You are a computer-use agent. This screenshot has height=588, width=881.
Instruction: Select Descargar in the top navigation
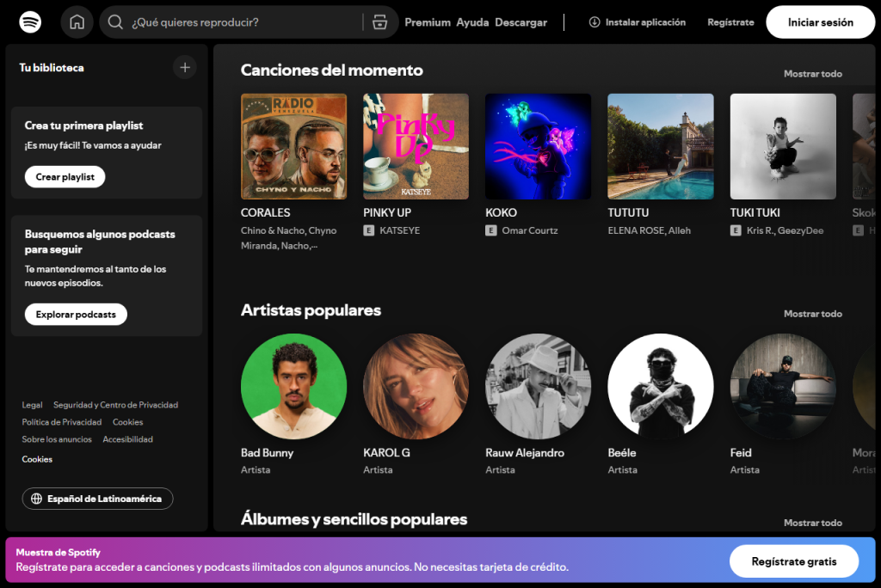[x=521, y=22]
